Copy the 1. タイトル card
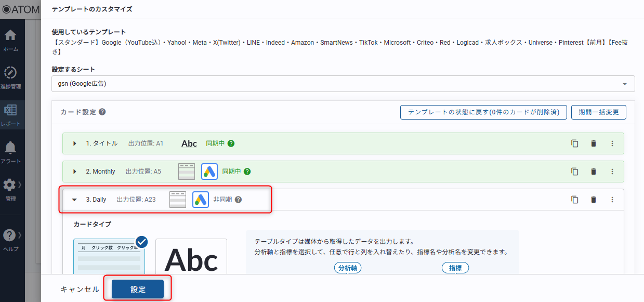 (574, 143)
